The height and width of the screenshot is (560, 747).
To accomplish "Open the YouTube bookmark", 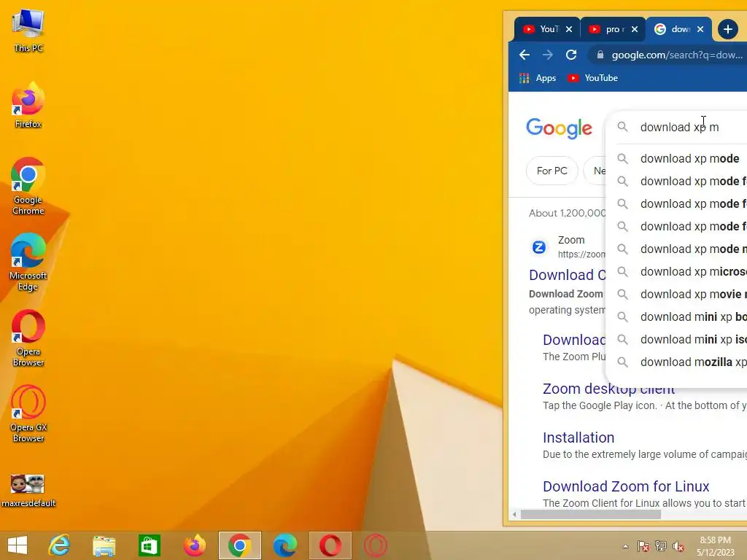I will pos(592,78).
